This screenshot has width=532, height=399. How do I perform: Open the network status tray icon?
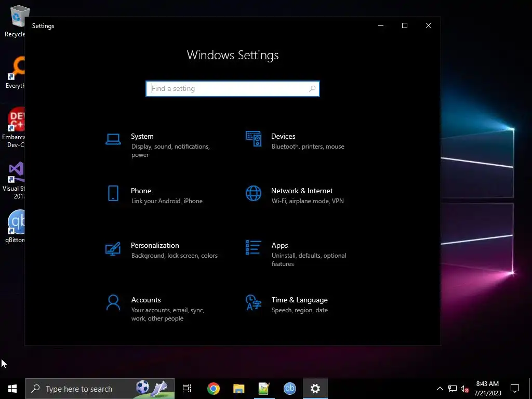tap(453, 389)
